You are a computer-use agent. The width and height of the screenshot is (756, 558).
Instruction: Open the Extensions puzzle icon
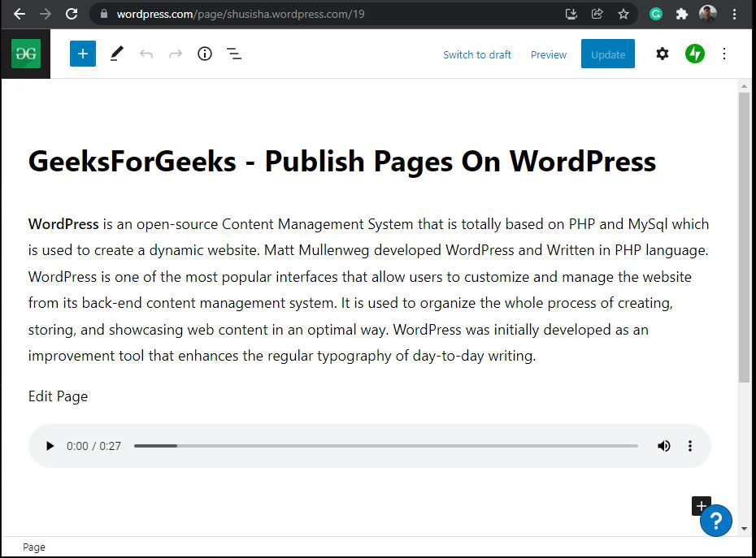(682, 14)
